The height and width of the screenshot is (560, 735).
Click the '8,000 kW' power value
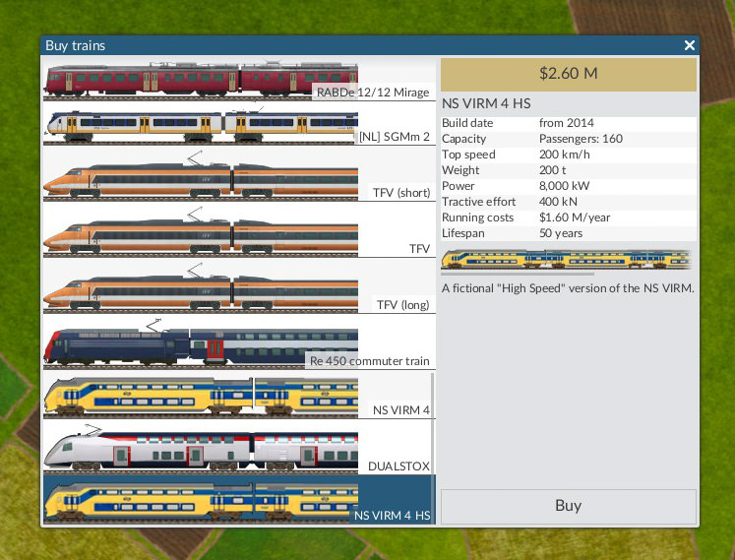click(565, 186)
